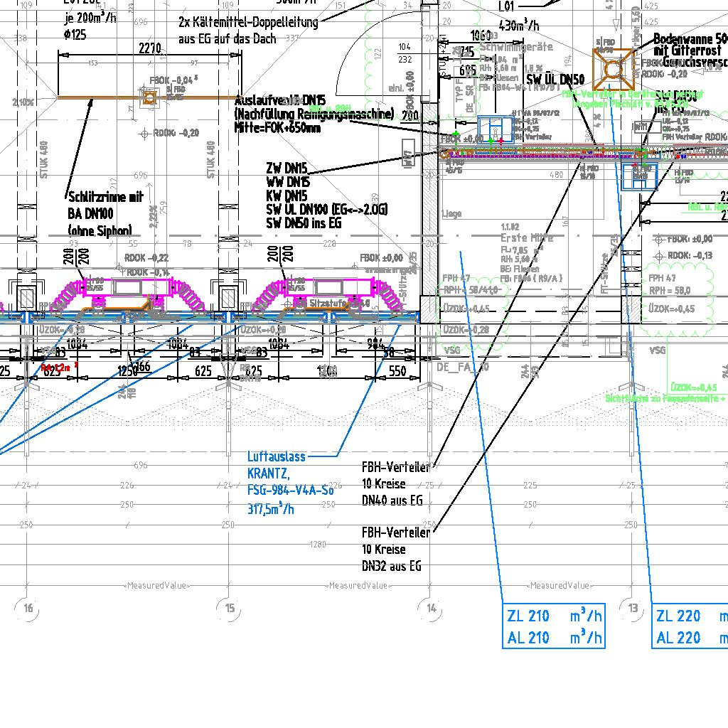This screenshot has height=728, width=728.
Task: Select the 'SW ÜL DN50' label
Action: [555, 80]
